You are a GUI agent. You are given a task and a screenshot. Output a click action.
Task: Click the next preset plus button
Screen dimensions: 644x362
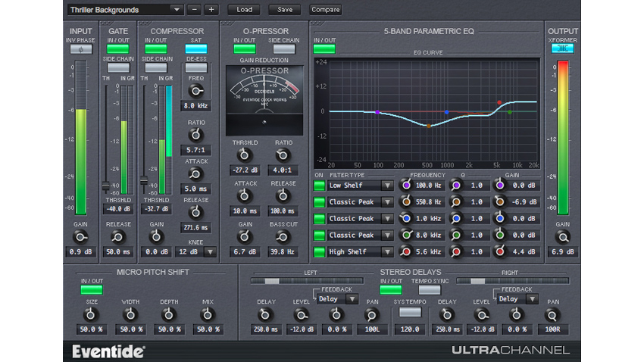211,9
